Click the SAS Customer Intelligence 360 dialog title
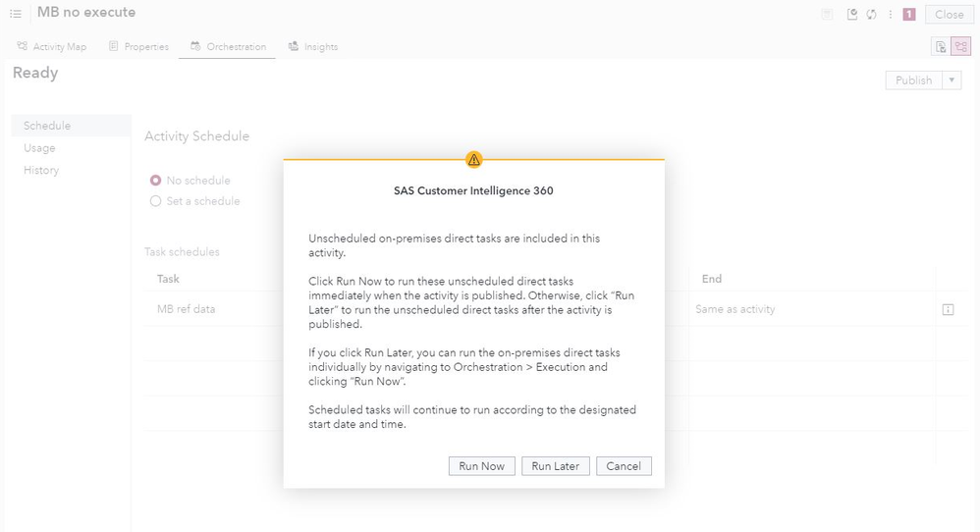Screen dimensions: 980x532 pyautogui.click(x=473, y=190)
